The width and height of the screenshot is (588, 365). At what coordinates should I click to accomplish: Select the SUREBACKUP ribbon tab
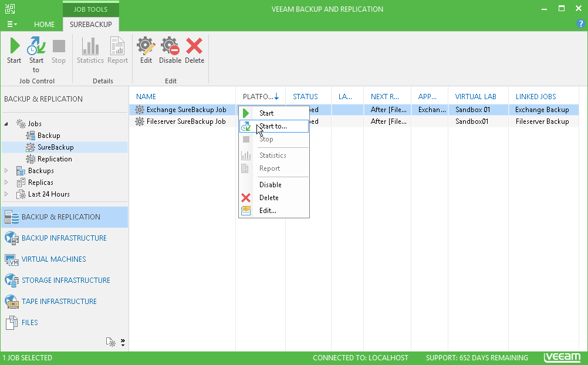[91, 25]
